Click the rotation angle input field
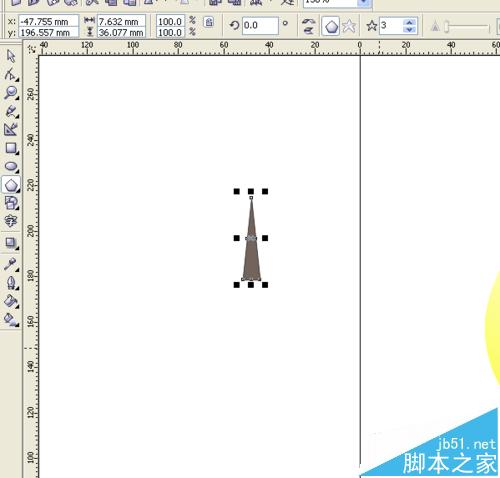 (260, 26)
